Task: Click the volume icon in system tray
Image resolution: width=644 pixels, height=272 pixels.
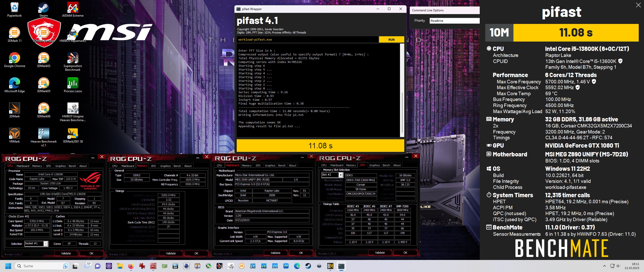Action: [618, 266]
